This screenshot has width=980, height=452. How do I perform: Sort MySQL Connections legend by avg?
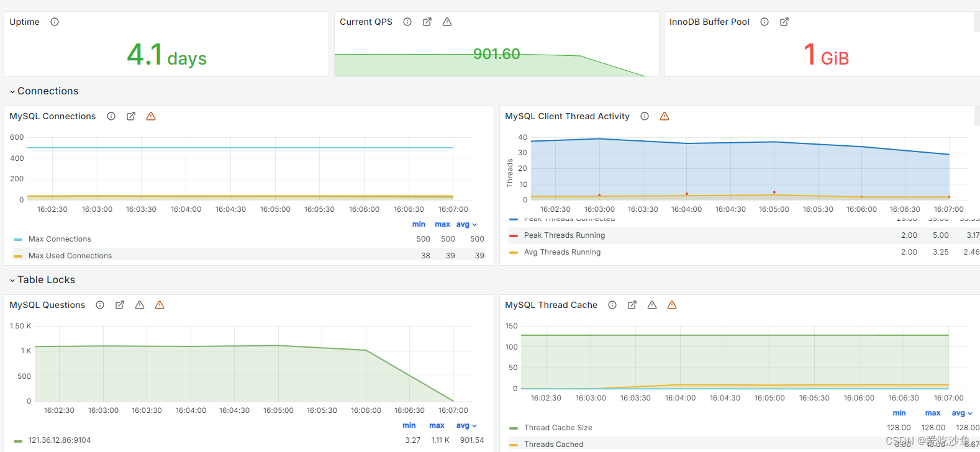pyautogui.click(x=466, y=224)
